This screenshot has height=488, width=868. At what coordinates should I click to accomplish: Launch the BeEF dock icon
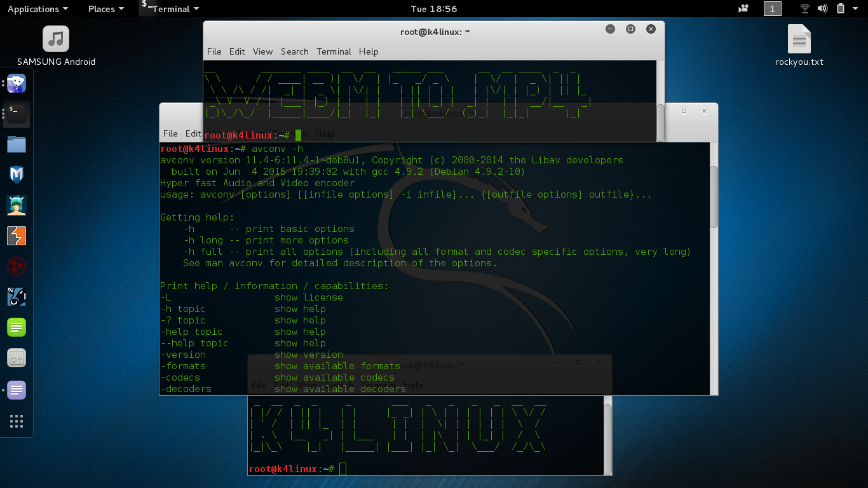[x=17, y=297]
